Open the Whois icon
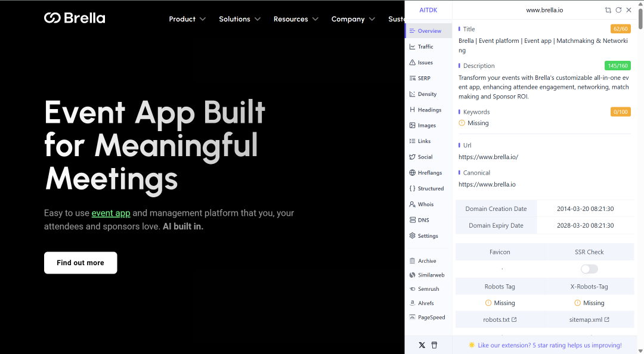This screenshot has width=644, height=354. point(413,204)
